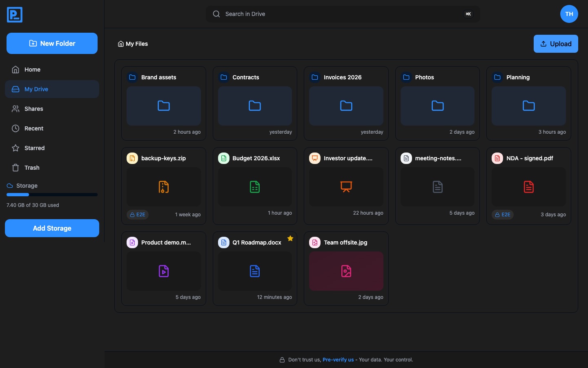Unstar Q1 Roadmap.docx via star icon

[x=290, y=238]
